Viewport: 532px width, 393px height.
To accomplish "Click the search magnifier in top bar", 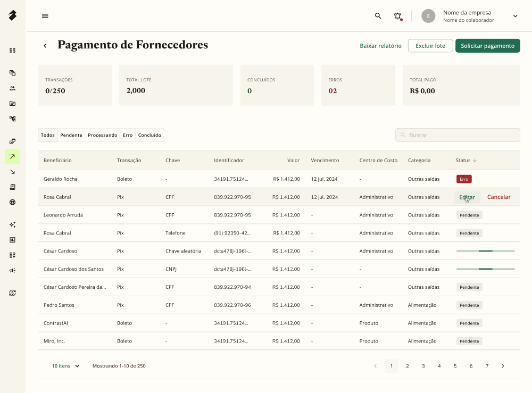I will pos(378,15).
